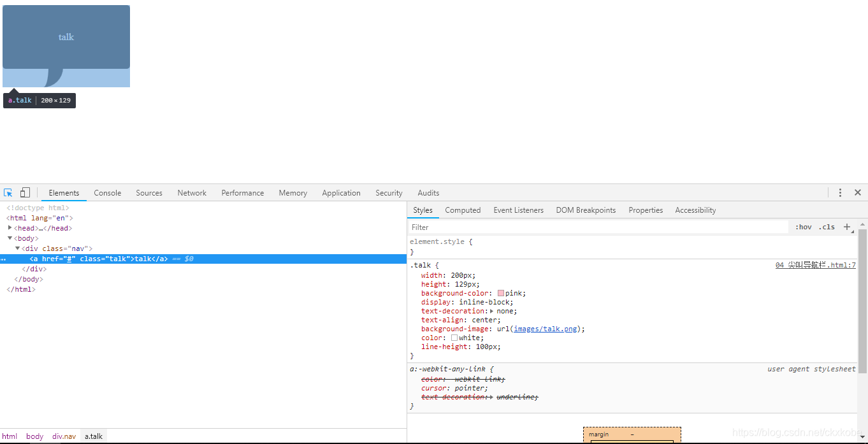Toggle the .cls class editor
Viewport: 868px width, 444px height.
pos(827,227)
